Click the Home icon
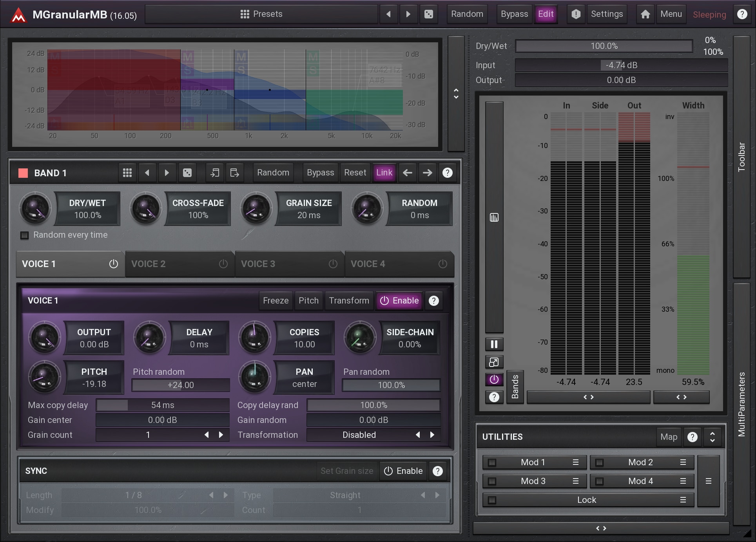This screenshot has width=756, height=542. (x=645, y=14)
